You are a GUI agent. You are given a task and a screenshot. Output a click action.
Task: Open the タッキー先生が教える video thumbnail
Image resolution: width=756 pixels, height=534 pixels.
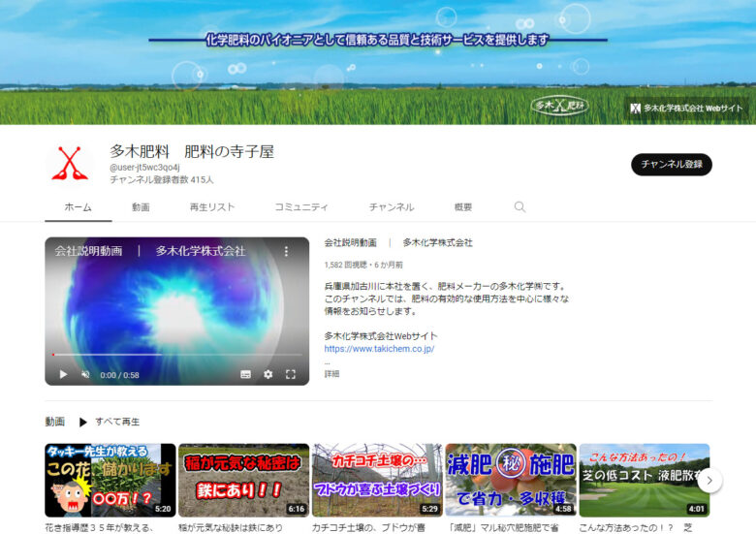coord(110,480)
